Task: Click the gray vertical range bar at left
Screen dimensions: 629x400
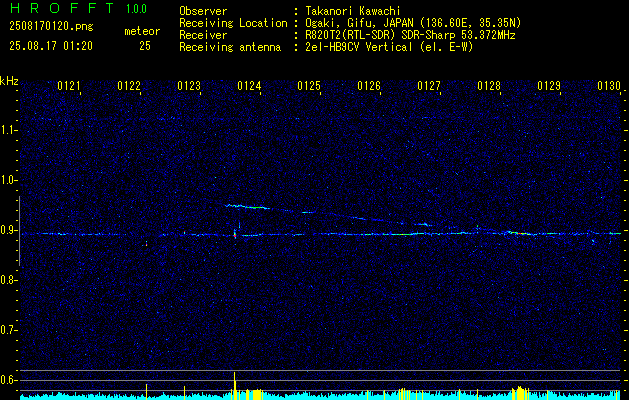Action: 19,231
